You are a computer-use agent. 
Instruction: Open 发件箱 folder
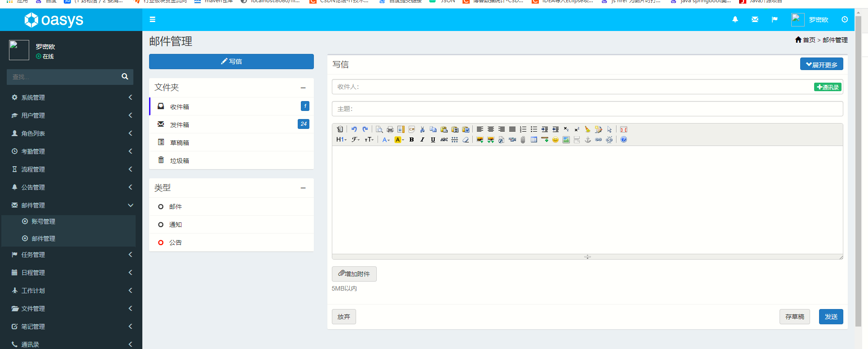(231, 124)
